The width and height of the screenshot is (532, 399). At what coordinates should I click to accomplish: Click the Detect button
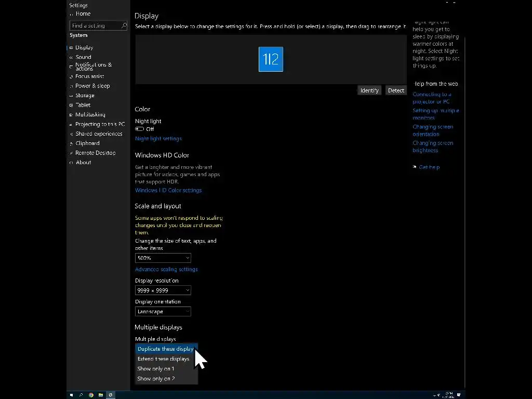click(x=396, y=90)
